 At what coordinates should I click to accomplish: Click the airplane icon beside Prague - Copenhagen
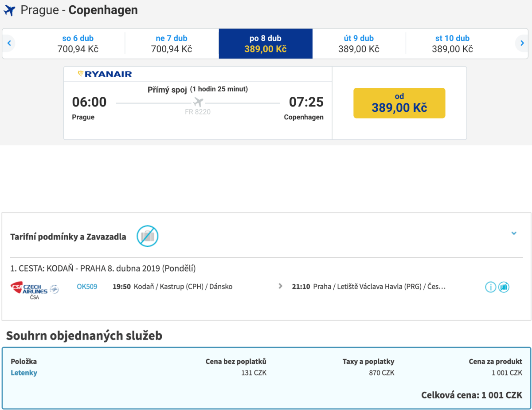(x=9, y=11)
